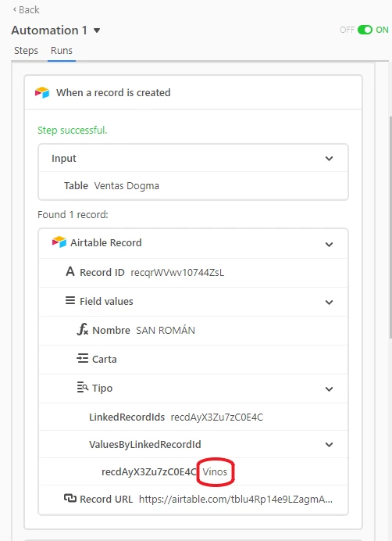Screen dimensions: 392x541
Task: Click the Carta field type icon
Action: (x=83, y=359)
